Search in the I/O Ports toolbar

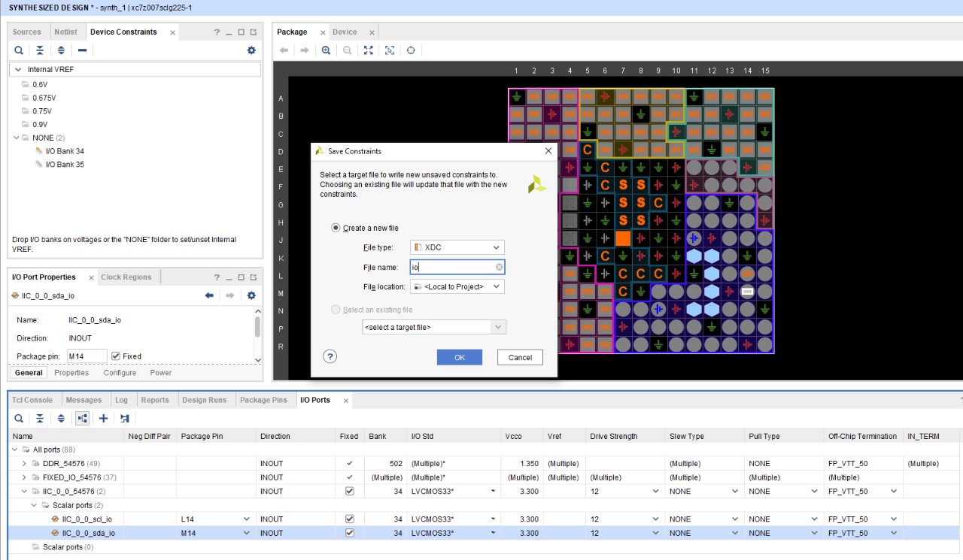19,418
